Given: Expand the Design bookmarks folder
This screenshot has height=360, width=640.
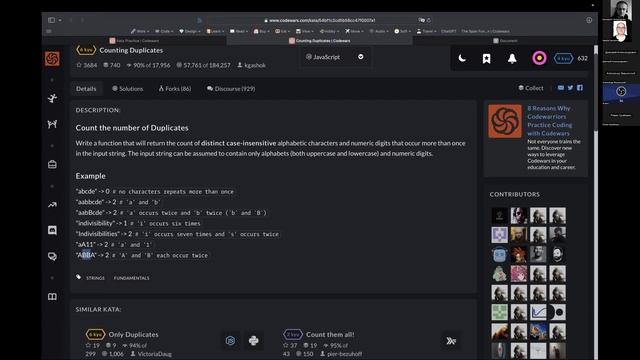Looking at the screenshot, I should (190, 31).
